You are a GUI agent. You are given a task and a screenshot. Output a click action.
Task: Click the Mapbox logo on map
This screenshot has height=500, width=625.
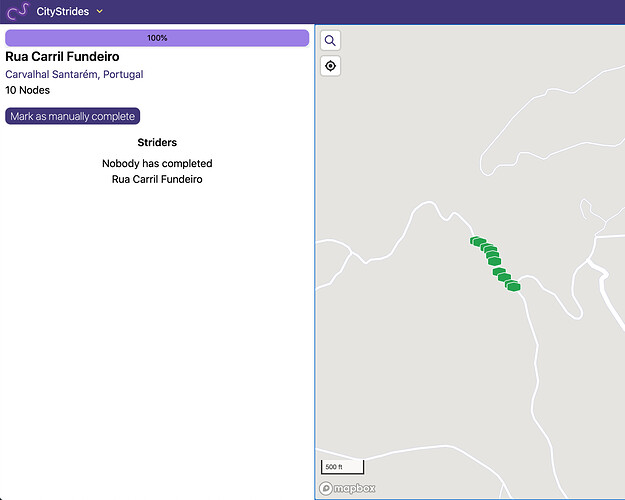click(x=347, y=488)
